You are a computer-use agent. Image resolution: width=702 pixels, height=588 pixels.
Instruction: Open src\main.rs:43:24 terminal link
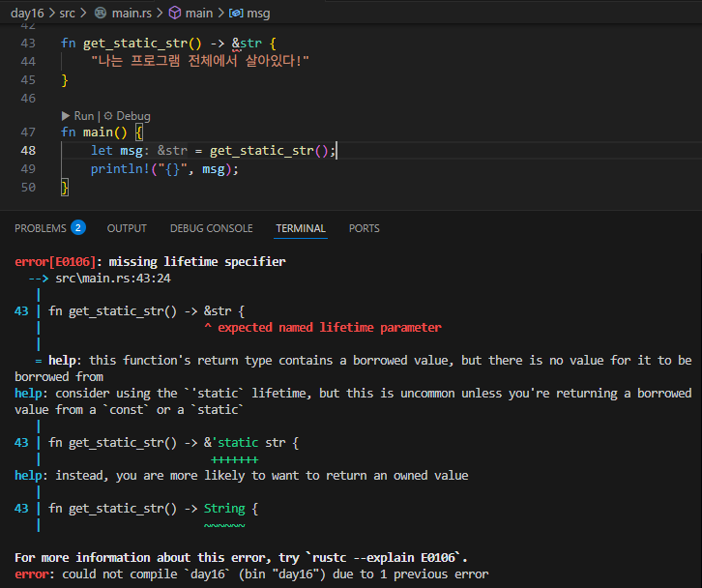113,279
